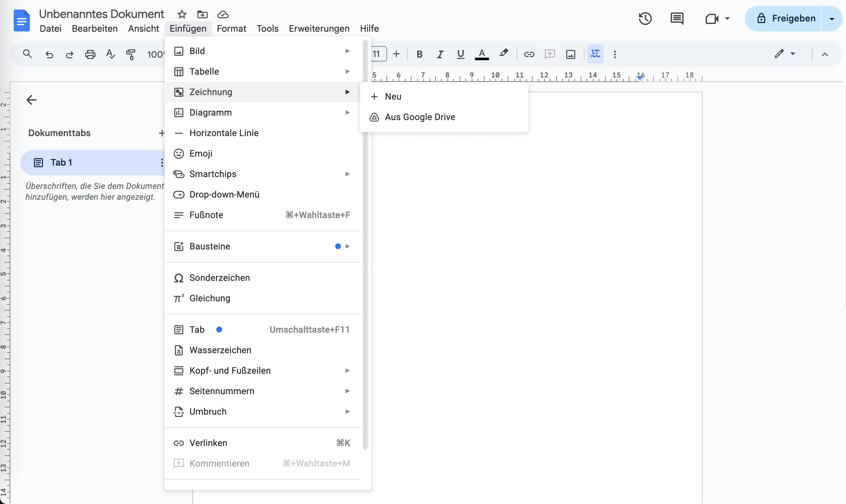Screen dimensions: 846x504
Task: Select Tab 1 in Dokumenttabs sidebar
Action: tap(62, 162)
